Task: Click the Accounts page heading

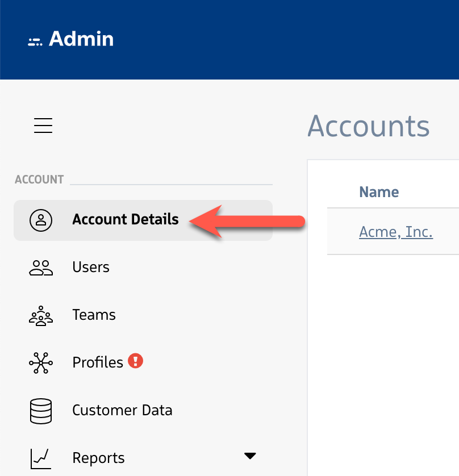Action: [368, 126]
